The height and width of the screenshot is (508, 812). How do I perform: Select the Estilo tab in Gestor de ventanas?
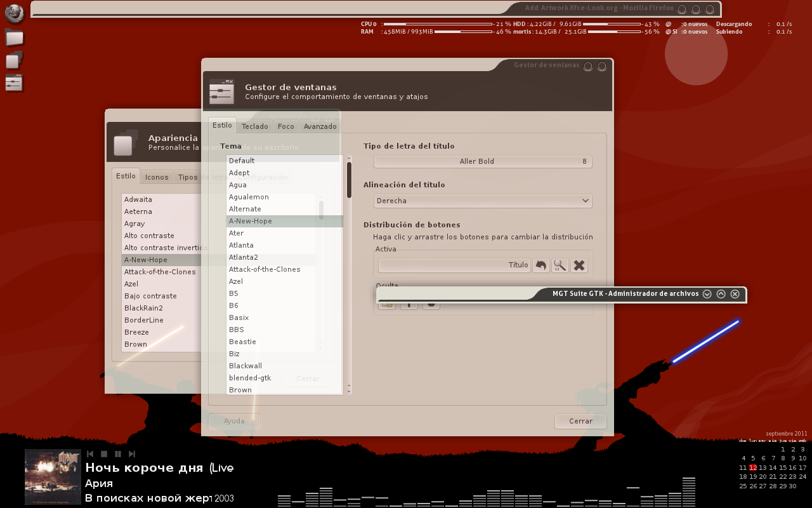[222, 125]
